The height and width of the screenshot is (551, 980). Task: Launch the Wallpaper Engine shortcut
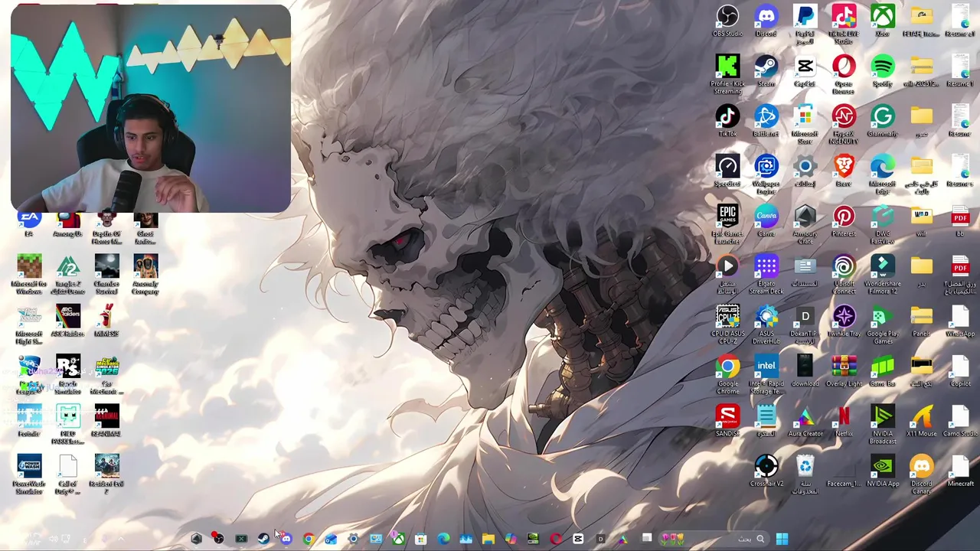tap(766, 174)
